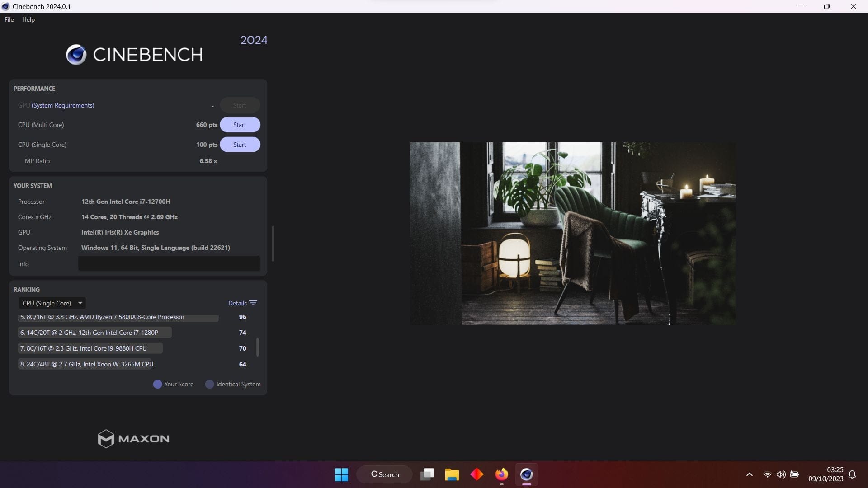This screenshot has width=868, height=488.
Task: Click the Maxon logo
Action: (133, 438)
